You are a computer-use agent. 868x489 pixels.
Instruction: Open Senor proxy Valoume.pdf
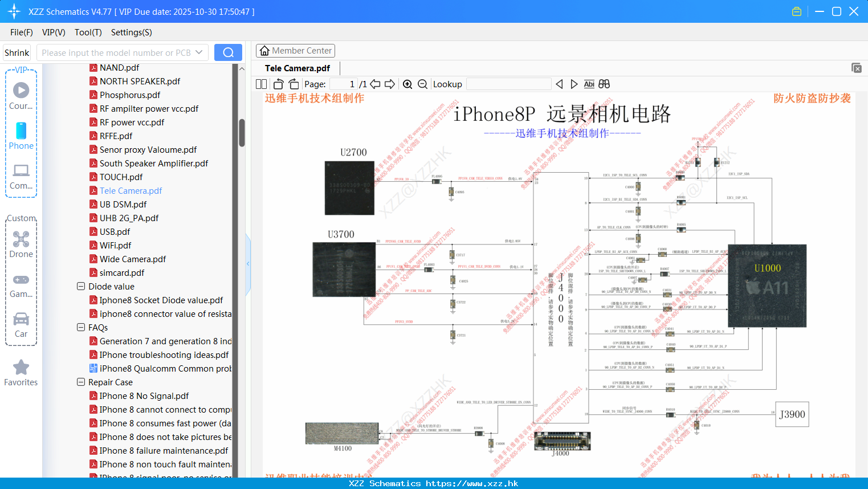click(148, 150)
